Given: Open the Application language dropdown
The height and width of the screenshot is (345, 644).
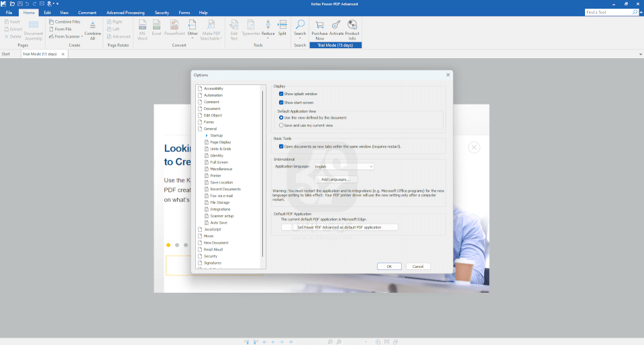Looking at the screenshot, I should point(344,166).
